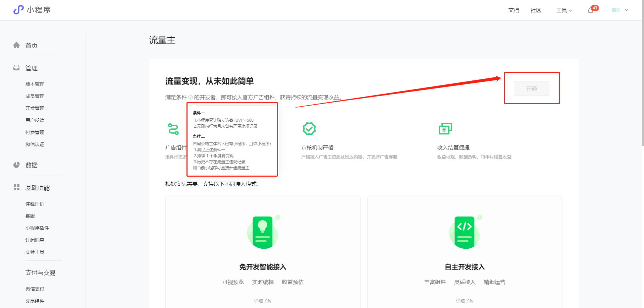Open the 文档 top menu item
Screen dimensions: 644x308
pyautogui.click(x=514, y=10)
